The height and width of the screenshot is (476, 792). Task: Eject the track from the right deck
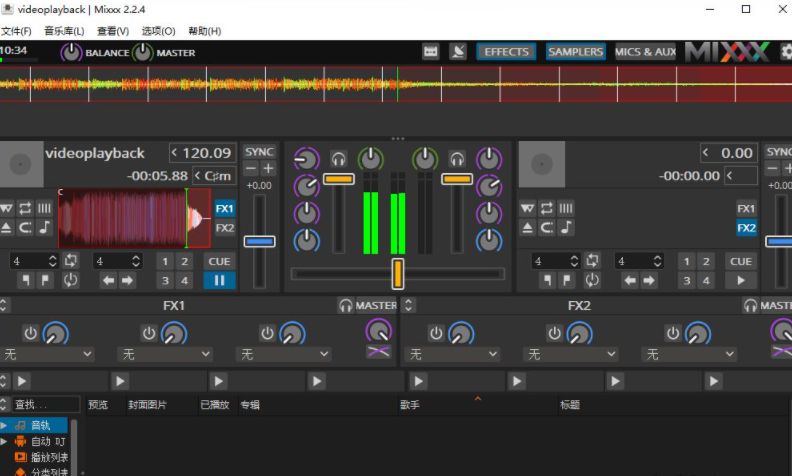[527, 228]
